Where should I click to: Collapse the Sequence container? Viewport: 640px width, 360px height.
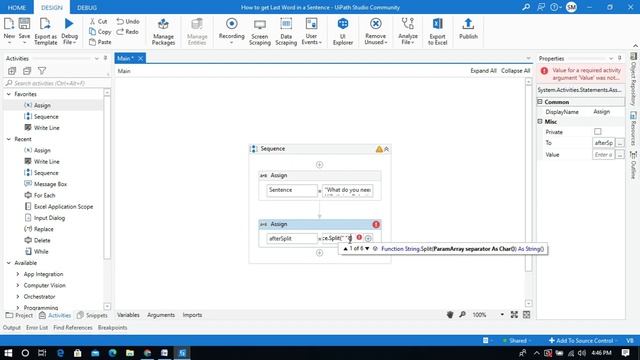click(x=387, y=149)
